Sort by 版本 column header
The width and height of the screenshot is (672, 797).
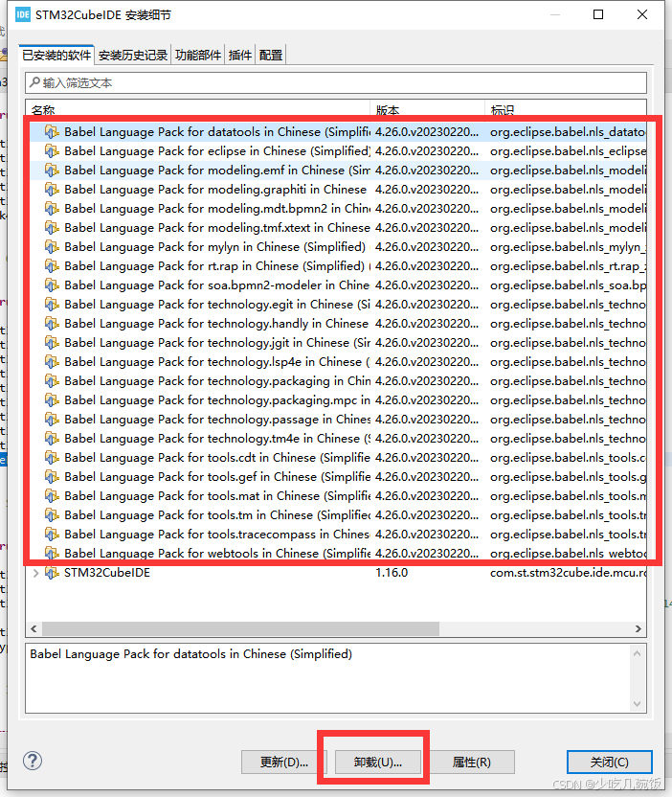click(428, 110)
